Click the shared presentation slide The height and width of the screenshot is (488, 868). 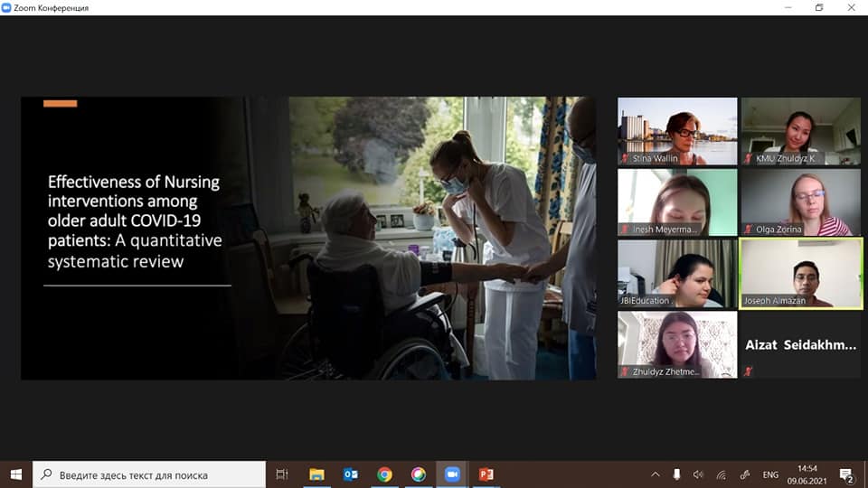[x=308, y=238]
